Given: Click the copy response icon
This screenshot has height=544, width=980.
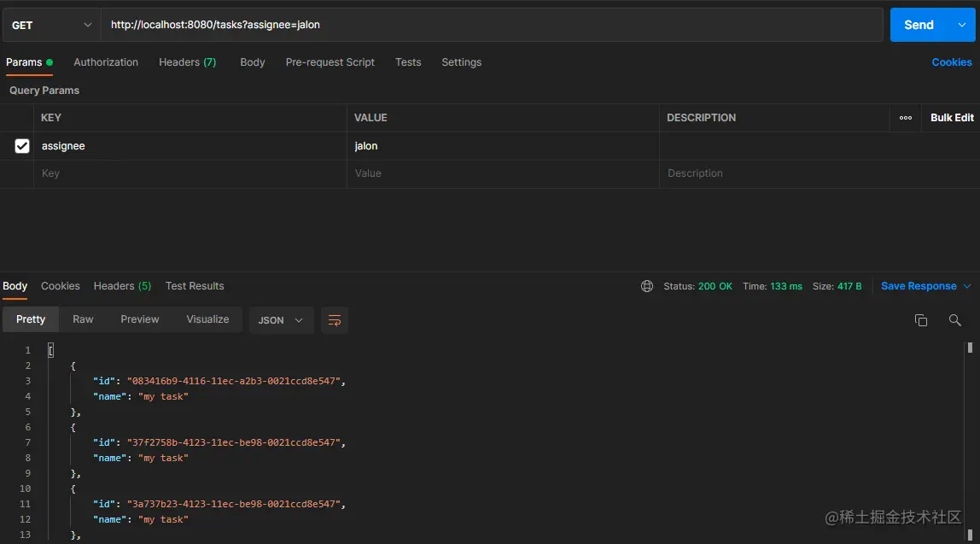Looking at the screenshot, I should click(920, 320).
